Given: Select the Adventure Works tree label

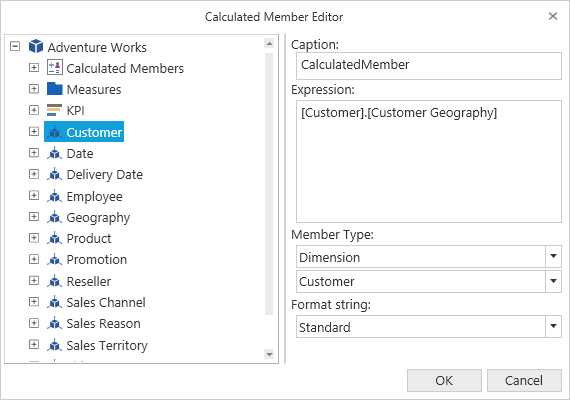Looking at the screenshot, I should [97, 47].
